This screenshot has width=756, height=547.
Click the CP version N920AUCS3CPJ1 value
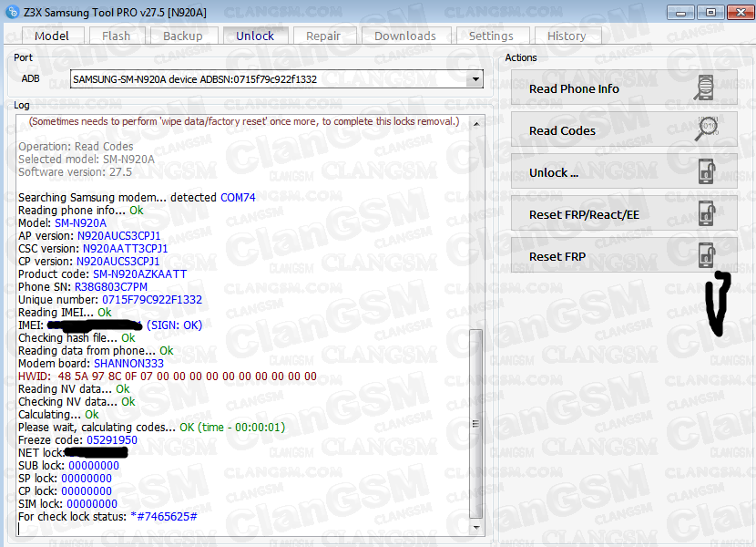[x=118, y=262]
